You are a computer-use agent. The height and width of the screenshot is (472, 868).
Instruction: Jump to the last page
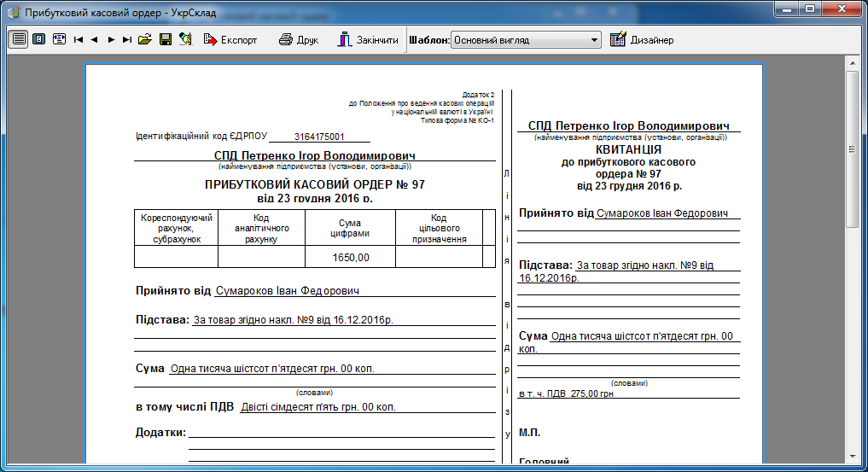[127, 39]
